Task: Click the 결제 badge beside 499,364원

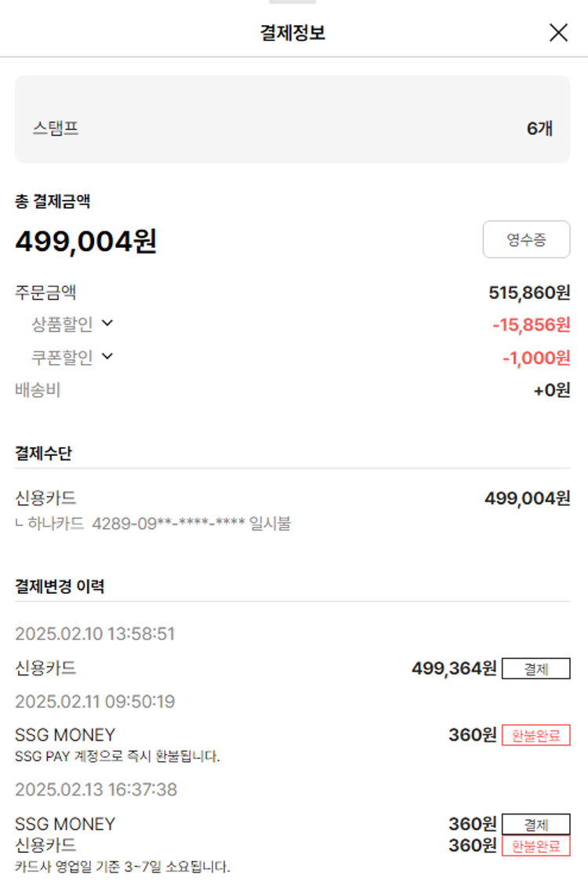Action: (x=535, y=668)
